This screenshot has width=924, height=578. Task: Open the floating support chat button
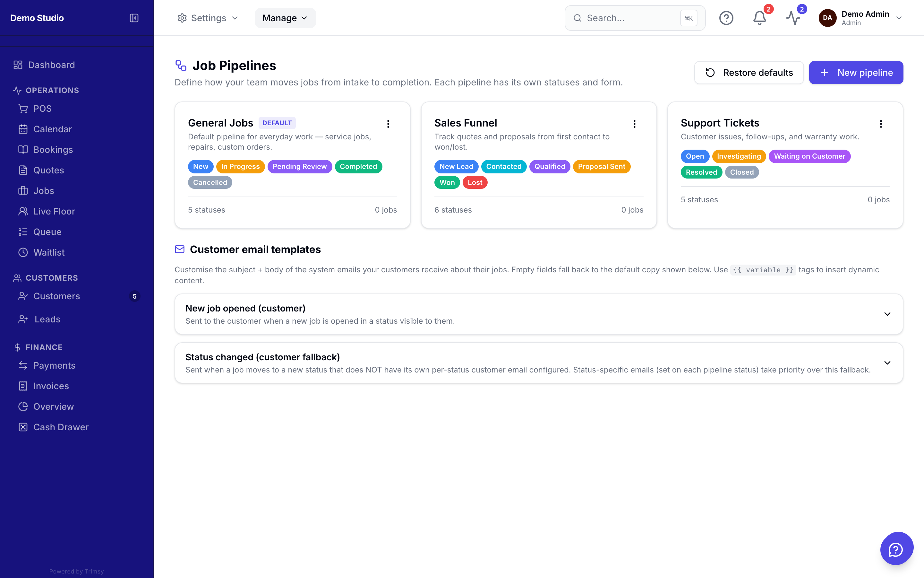click(x=896, y=548)
